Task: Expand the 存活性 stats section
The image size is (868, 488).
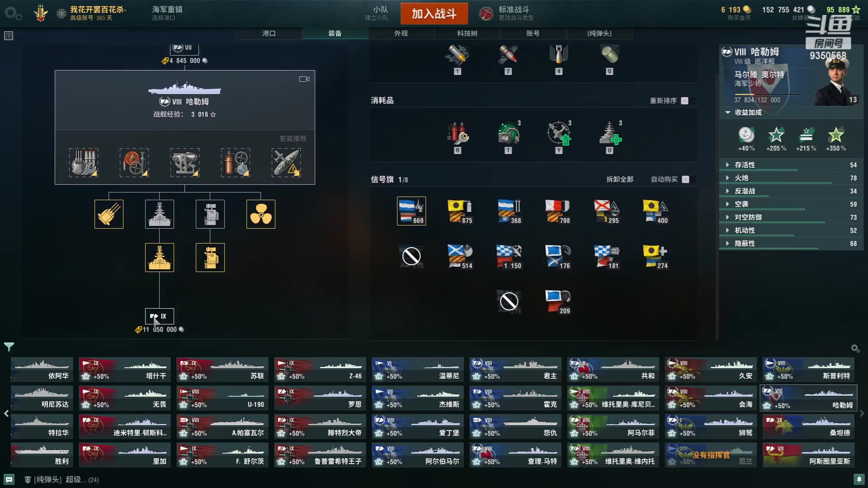Action: [791, 165]
